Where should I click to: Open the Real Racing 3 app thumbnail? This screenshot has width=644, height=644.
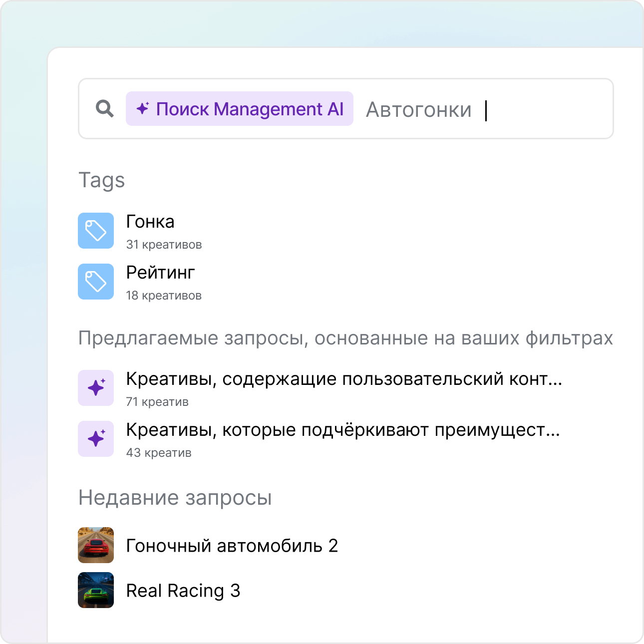point(96,590)
